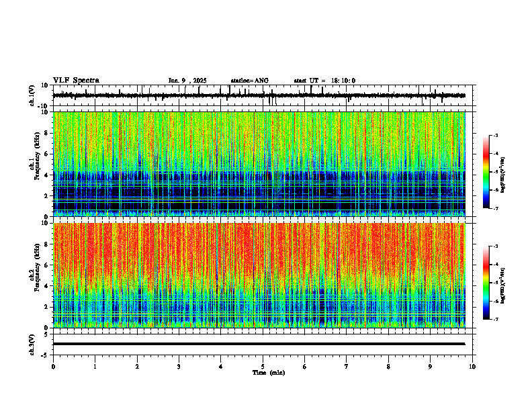This screenshot has width=532, height=411.
Task: Click the ch.1 spectrogram "8" kHz tick label
Action: coord(46,133)
